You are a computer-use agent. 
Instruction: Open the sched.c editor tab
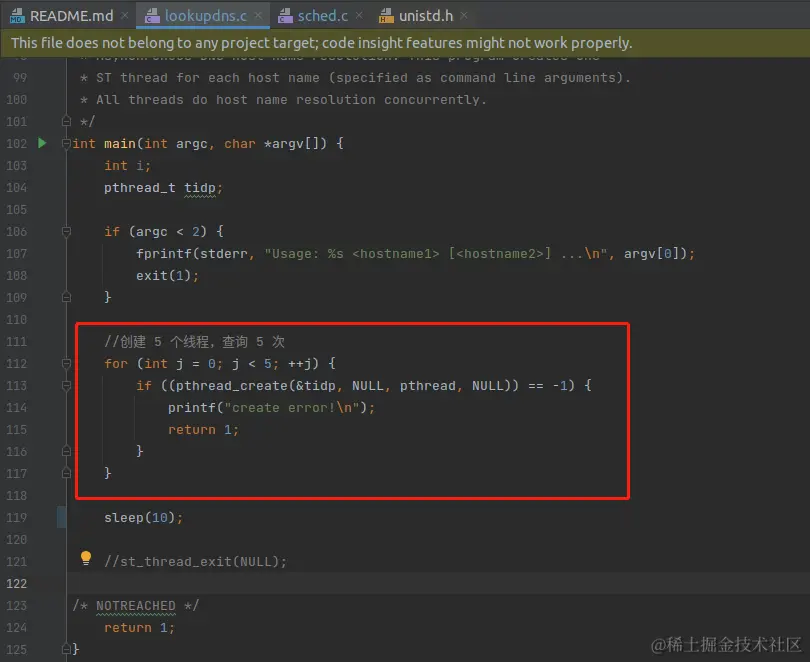pyautogui.click(x=322, y=16)
